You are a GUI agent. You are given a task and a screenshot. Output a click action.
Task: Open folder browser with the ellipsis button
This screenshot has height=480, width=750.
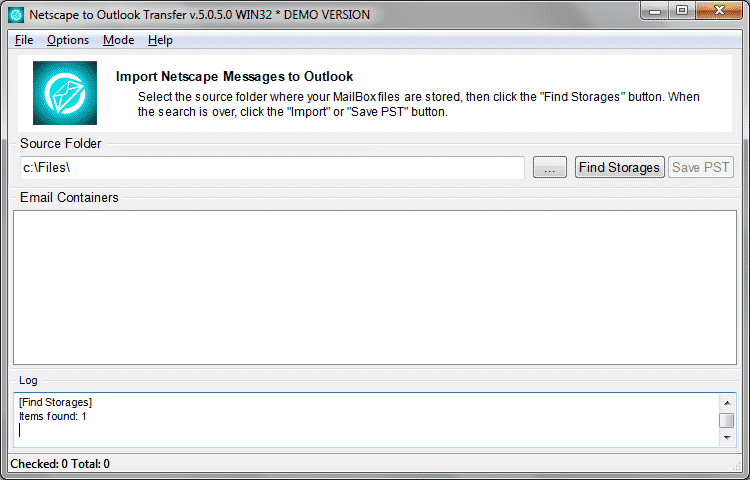[x=550, y=167]
